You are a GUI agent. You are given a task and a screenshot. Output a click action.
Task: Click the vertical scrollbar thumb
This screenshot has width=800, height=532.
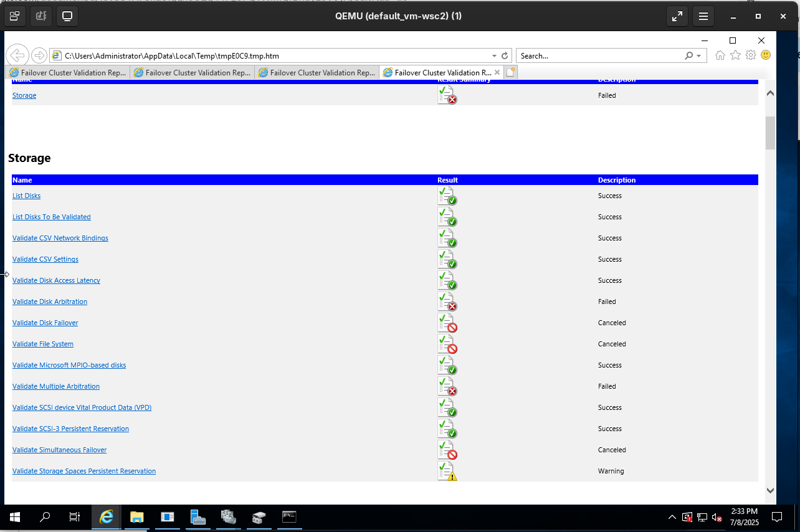(x=770, y=133)
